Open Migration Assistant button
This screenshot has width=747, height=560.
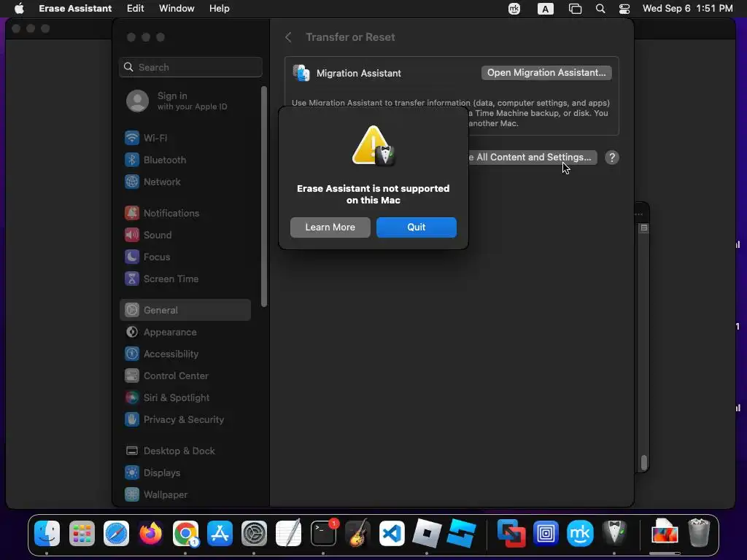point(546,72)
